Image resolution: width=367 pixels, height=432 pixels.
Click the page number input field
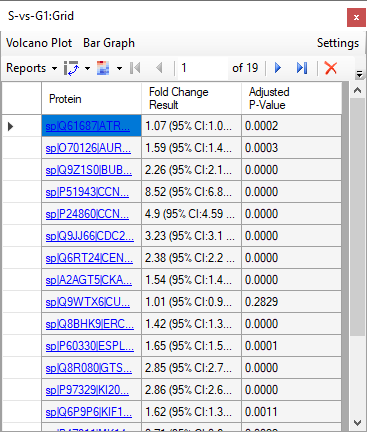pyautogui.click(x=203, y=68)
